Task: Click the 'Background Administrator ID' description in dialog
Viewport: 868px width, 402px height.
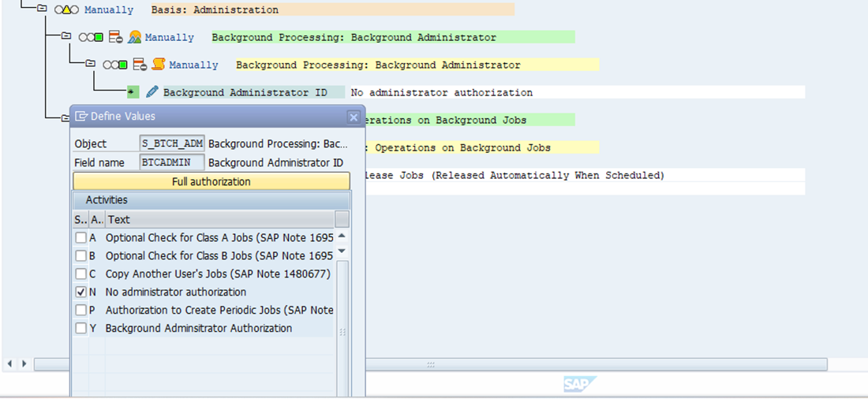Action: click(x=275, y=162)
